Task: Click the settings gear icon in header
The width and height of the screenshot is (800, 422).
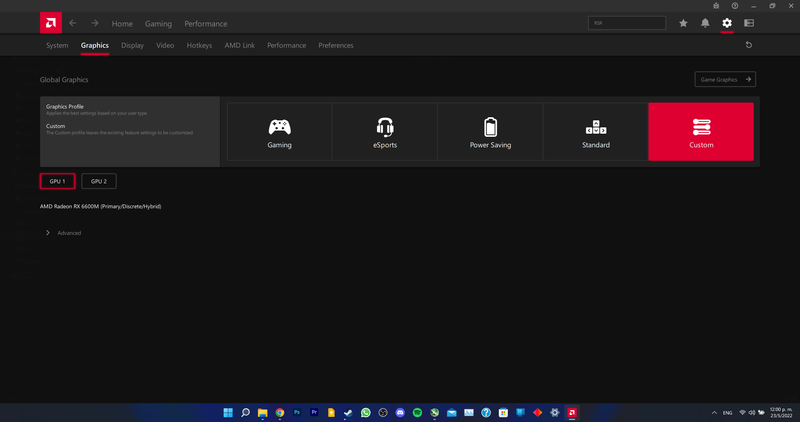Action: (x=727, y=23)
